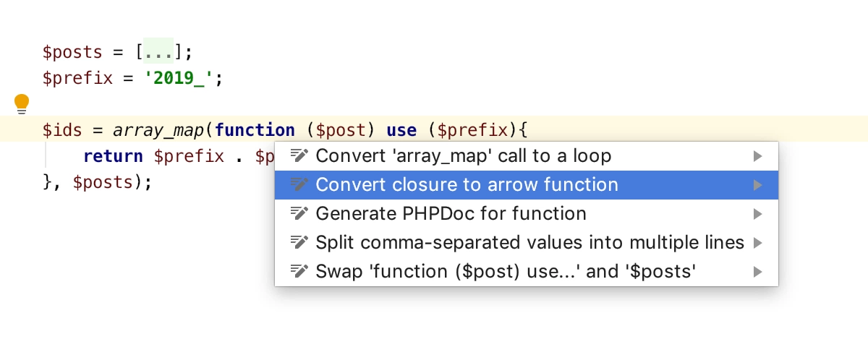This screenshot has height=347, width=868.
Task: Click pencil icon beside Convert closure to arrow function
Action: (x=299, y=184)
